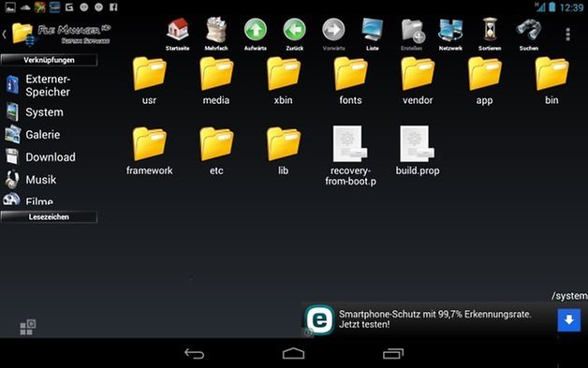Screen dimensions: 588x368
Task: Click the /system path label
Action: (569, 296)
